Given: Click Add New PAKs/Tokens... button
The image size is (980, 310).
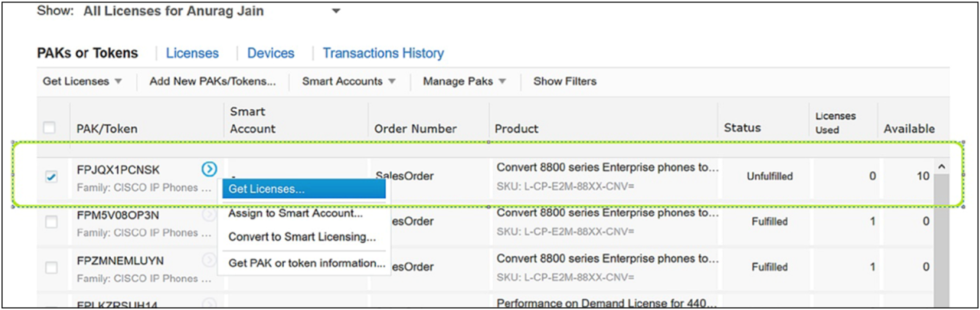Looking at the screenshot, I should click(x=213, y=81).
